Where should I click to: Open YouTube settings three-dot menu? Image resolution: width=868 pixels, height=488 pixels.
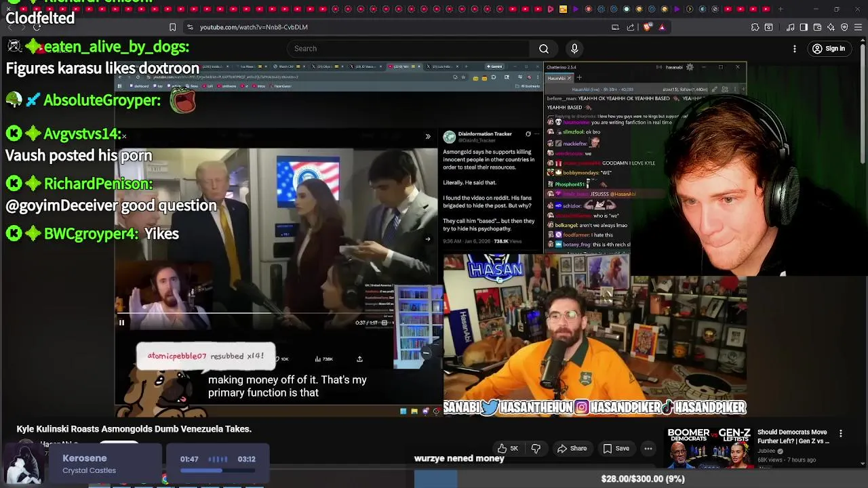tap(795, 49)
